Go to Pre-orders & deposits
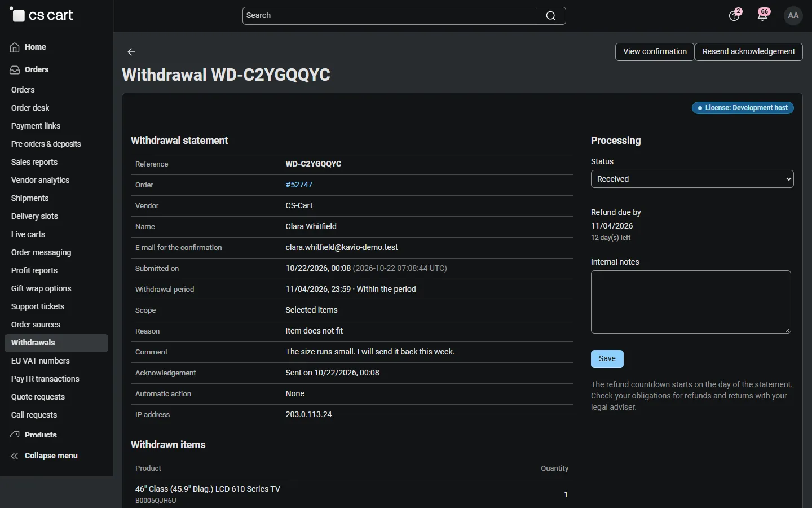The height and width of the screenshot is (508, 812). coord(46,144)
